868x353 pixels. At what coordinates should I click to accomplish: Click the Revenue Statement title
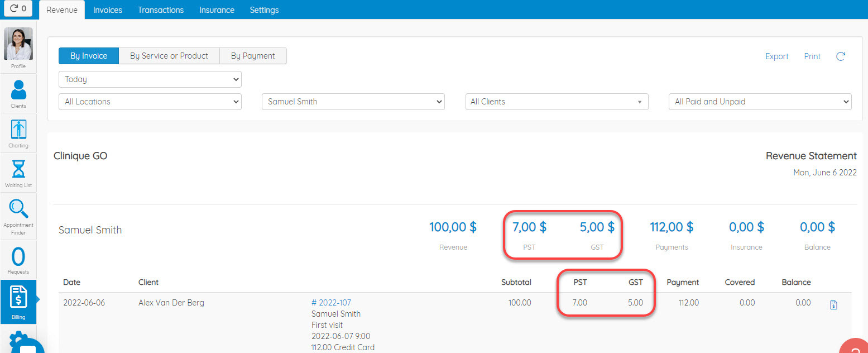(811, 156)
